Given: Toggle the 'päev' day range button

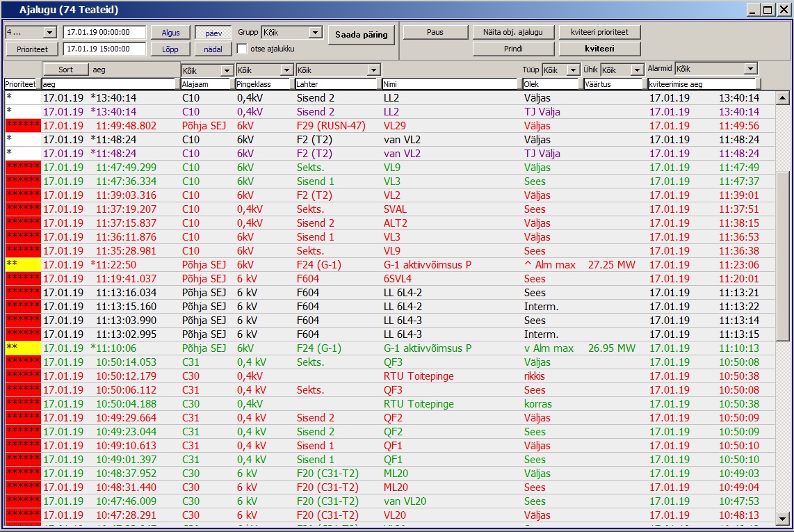Looking at the screenshot, I should pos(213,33).
